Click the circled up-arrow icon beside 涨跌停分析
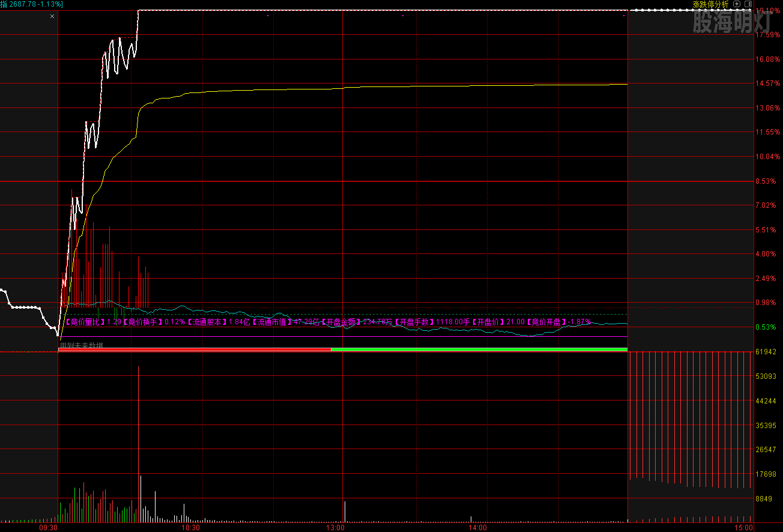The width and height of the screenshot is (783, 532). click(737, 4)
